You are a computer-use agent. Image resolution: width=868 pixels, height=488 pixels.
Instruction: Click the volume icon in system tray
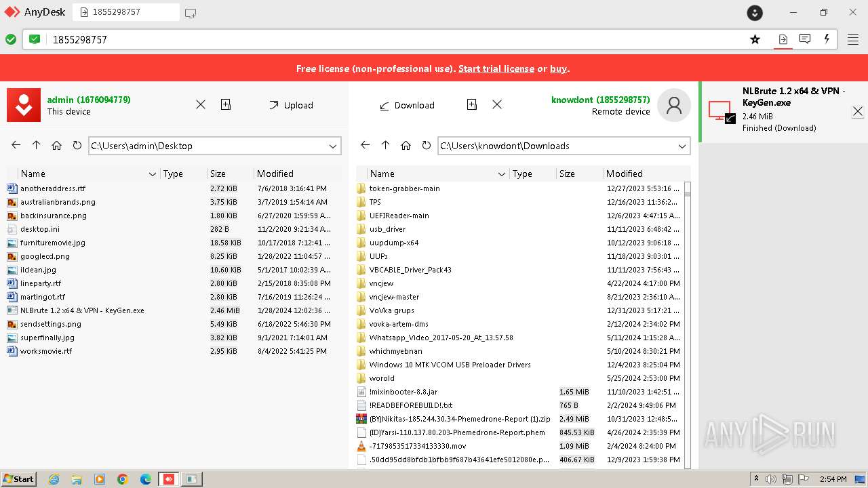tap(771, 479)
